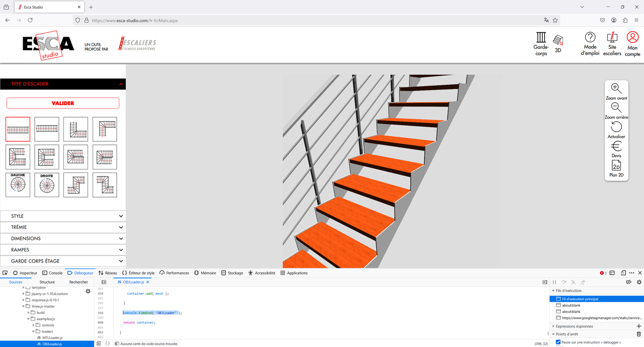644x347 pixels.
Task: Expand the STYLE section
Action: click(63, 216)
